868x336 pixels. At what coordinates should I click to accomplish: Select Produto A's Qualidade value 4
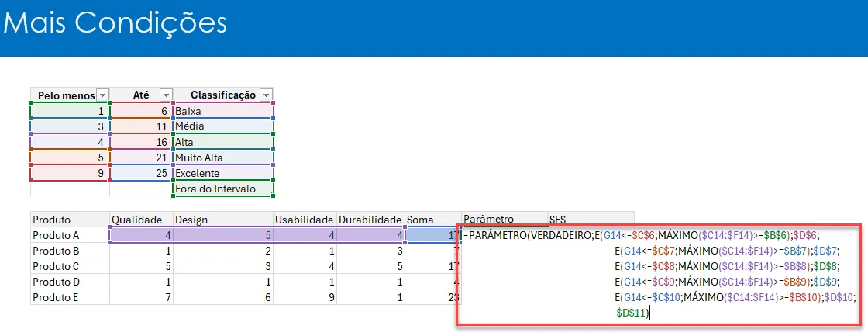(142, 235)
